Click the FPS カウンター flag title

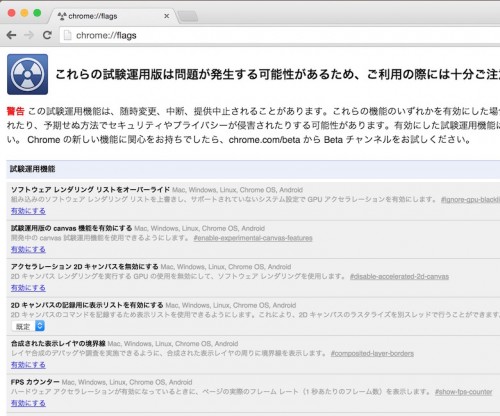(x=35, y=382)
